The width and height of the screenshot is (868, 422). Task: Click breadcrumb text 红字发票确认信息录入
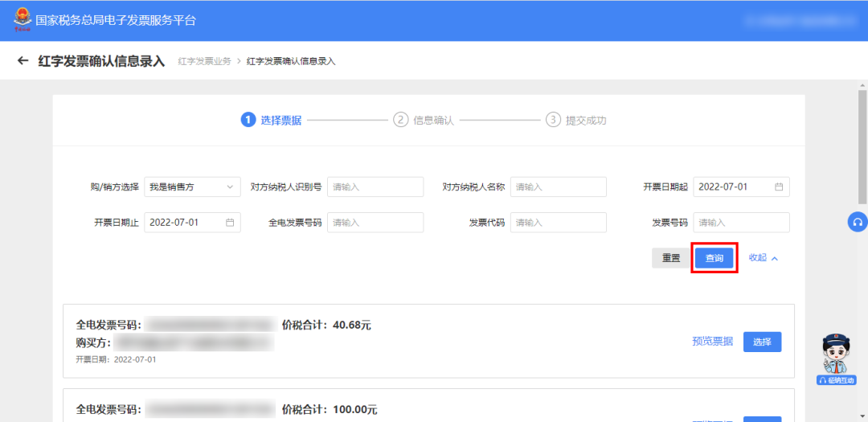pyautogui.click(x=291, y=61)
